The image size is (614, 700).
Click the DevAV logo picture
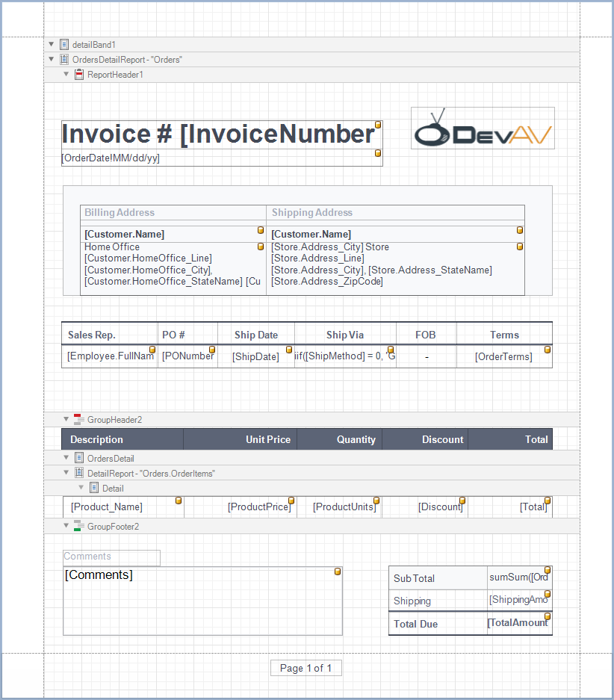click(x=483, y=128)
